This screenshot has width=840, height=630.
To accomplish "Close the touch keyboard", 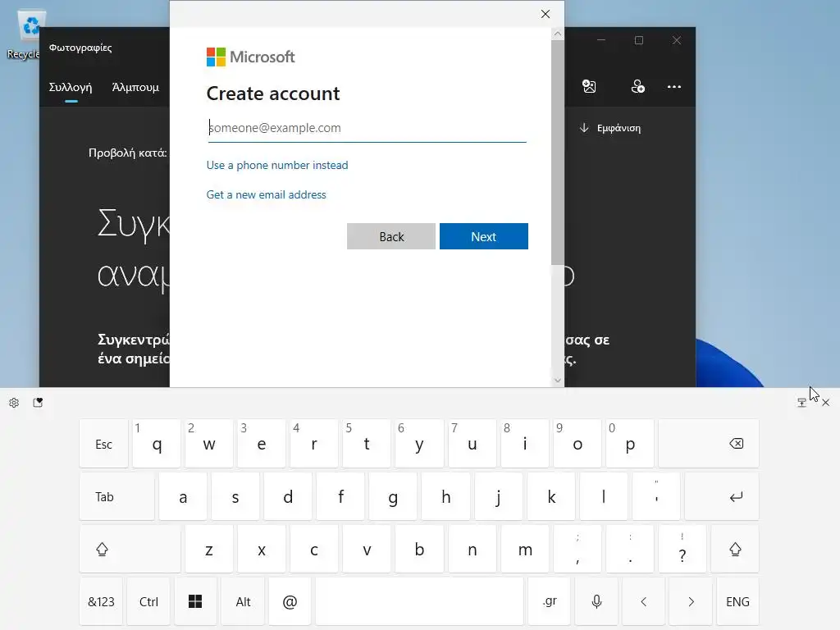I will tap(825, 403).
